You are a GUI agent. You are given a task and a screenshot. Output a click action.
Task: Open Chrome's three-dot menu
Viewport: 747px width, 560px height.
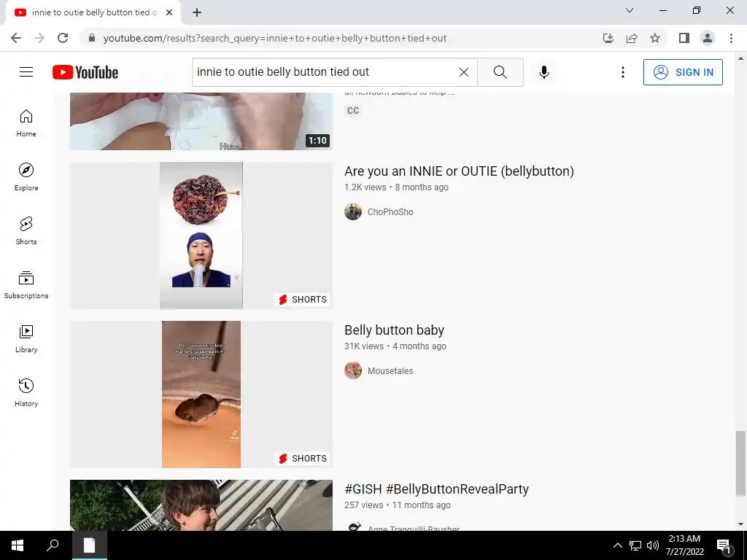coord(731,38)
